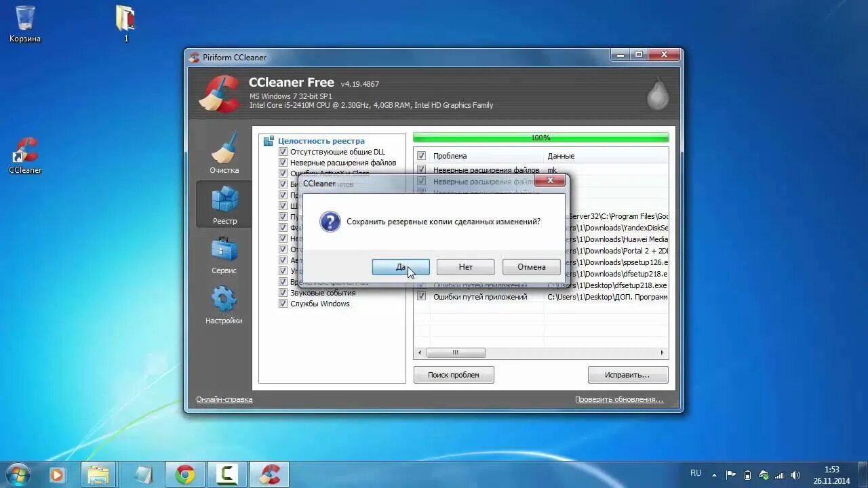Click the horizontal scrollbar thumb in results
Image resolution: width=868 pixels, height=488 pixels.
coord(455,352)
